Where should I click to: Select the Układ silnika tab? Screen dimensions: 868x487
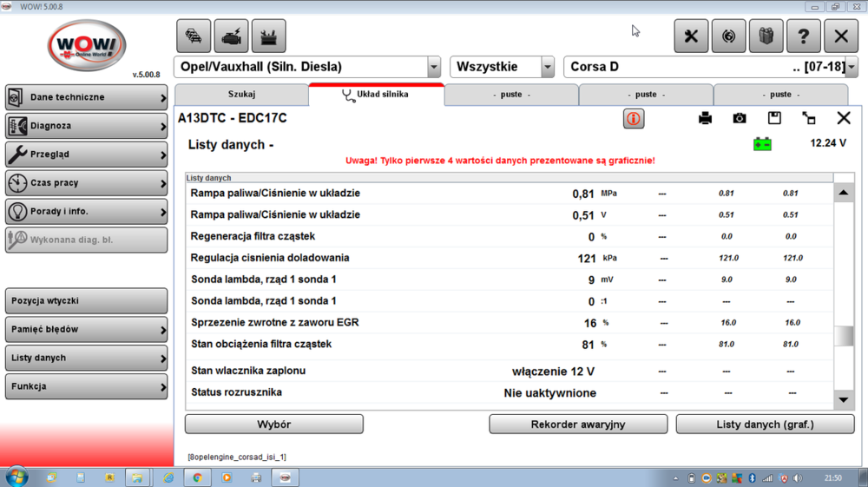(376, 95)
